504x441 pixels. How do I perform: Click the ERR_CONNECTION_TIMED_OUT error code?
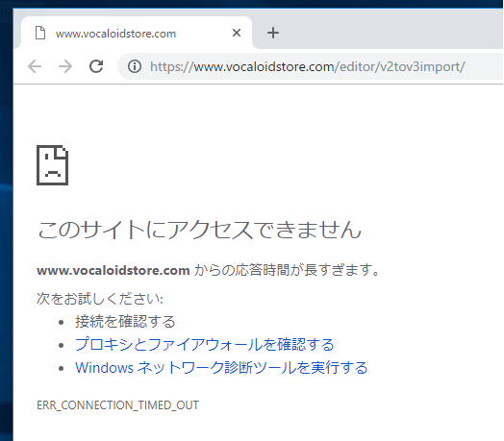[x=117, y=405]
